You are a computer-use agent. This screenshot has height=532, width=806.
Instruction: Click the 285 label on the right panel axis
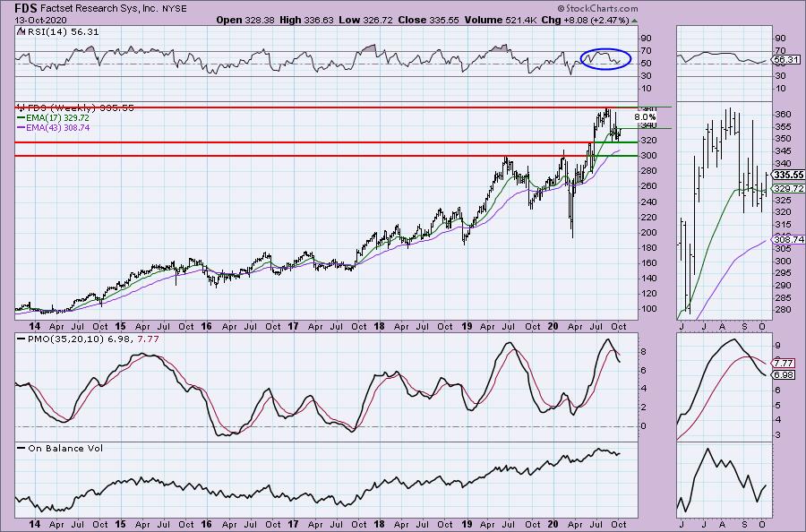[x=783, y=297]
